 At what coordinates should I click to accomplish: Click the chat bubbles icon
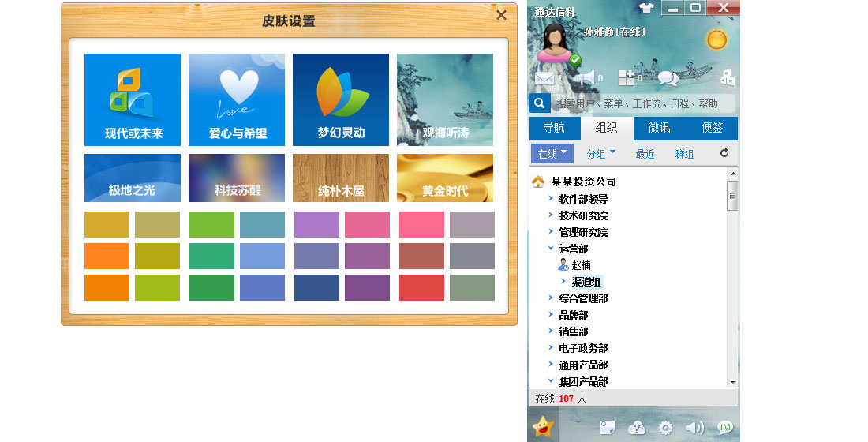pos(668,77)
